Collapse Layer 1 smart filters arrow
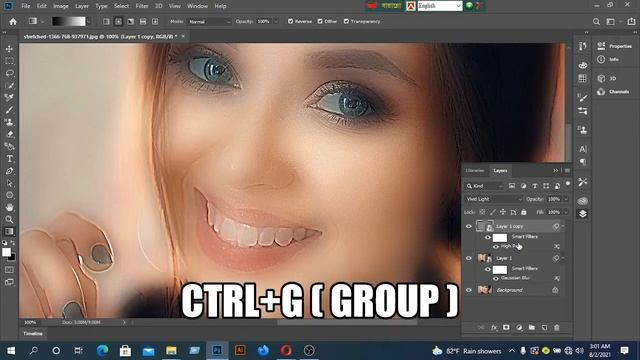640x360 pixels. (x=563, y=258)
